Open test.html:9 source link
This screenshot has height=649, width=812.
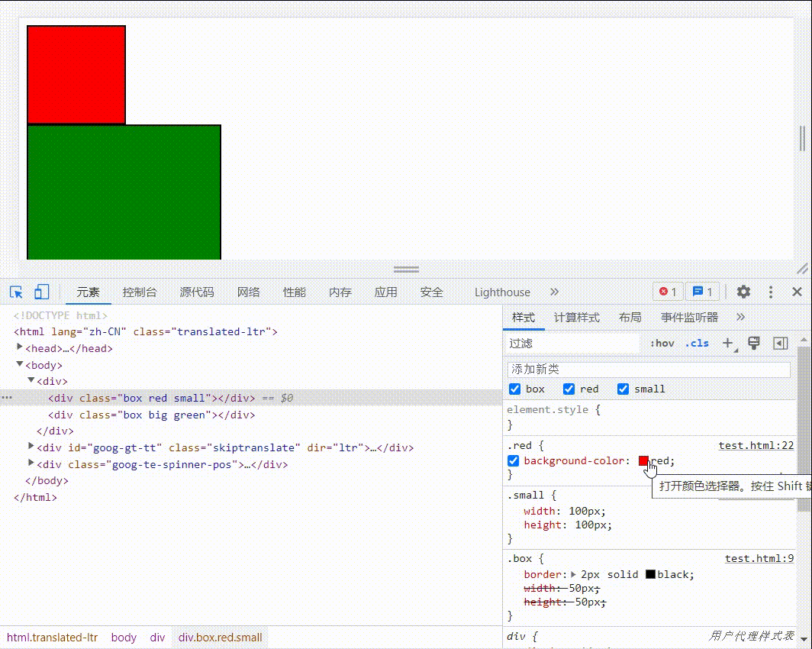(759, 558)
